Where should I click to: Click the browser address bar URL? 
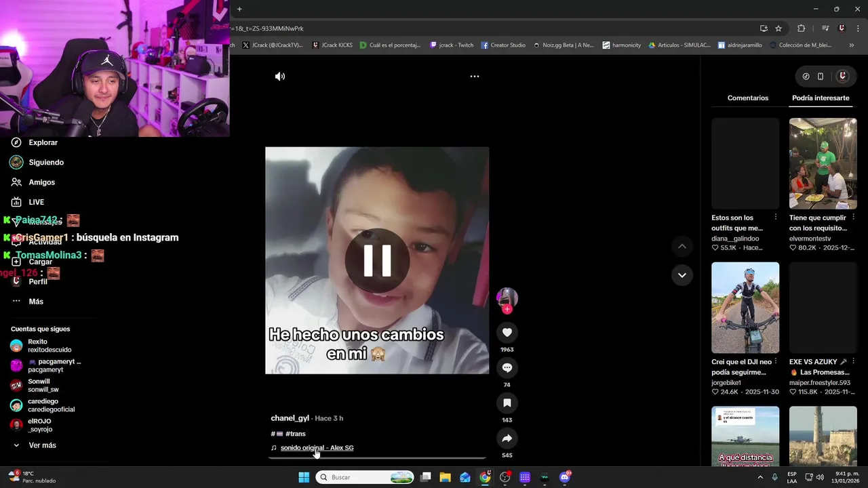point(267,28)
